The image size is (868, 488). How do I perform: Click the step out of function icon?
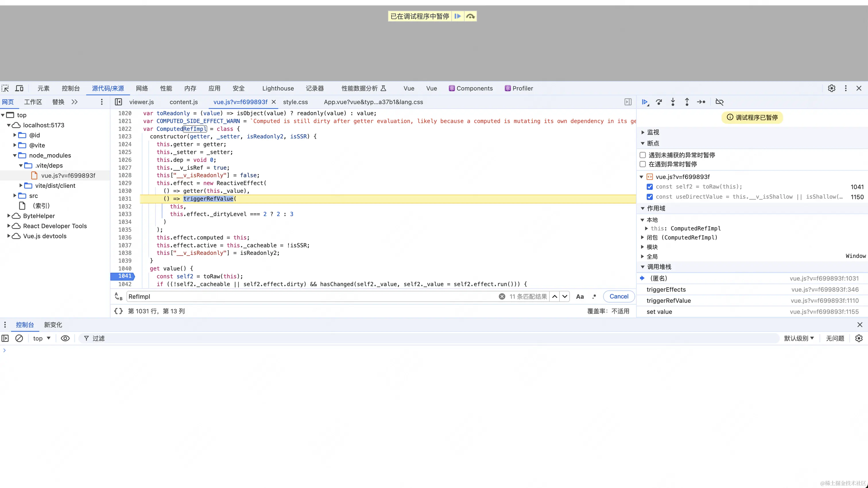[x=687, y=102]
